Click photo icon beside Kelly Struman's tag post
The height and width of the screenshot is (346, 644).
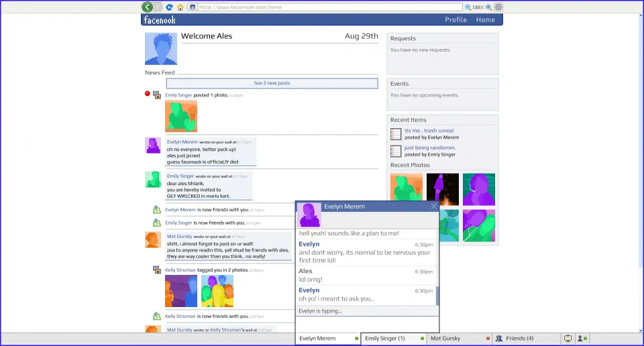[157, 270]
